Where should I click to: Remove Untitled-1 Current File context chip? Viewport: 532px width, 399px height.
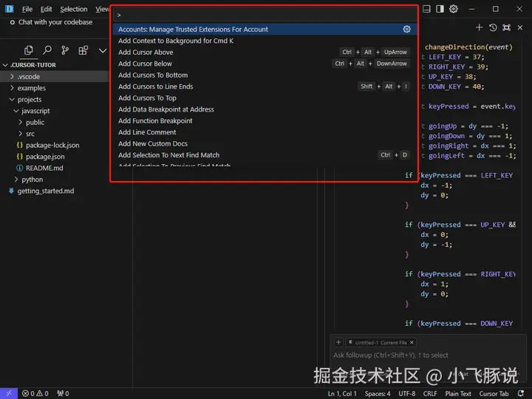412,343
